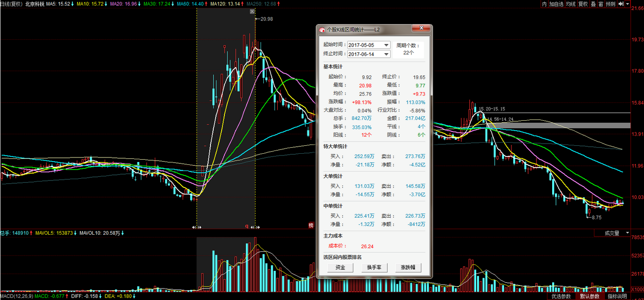Expand the 成交量 indicator dropdown
Viewport: 644px width, 300px height.
(628, 233)
